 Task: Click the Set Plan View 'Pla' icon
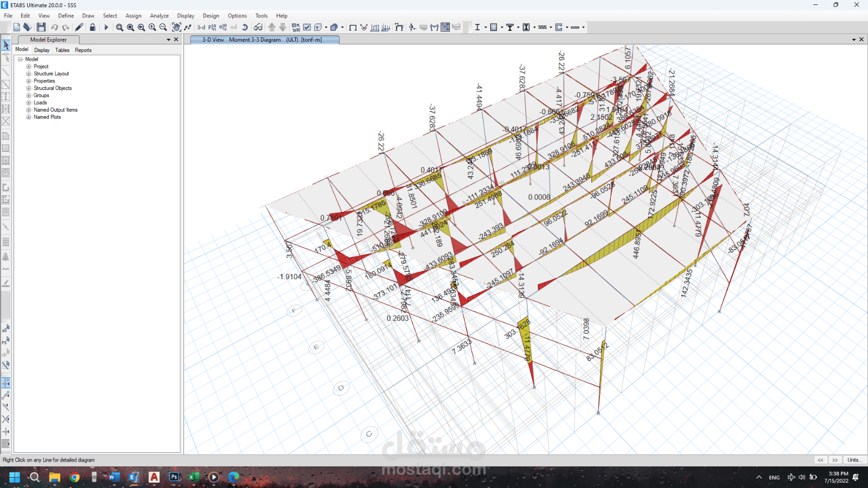(x=212, y=27)
